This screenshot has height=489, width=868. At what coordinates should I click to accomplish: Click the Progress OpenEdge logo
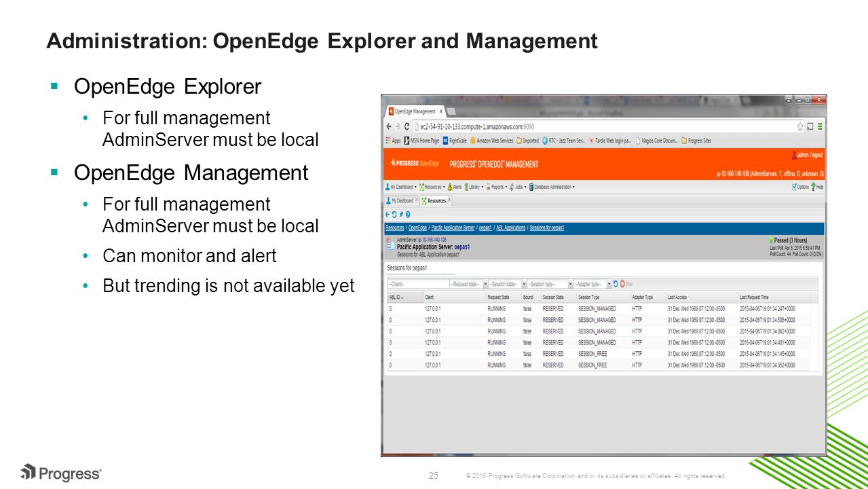[x=414, y=164]
